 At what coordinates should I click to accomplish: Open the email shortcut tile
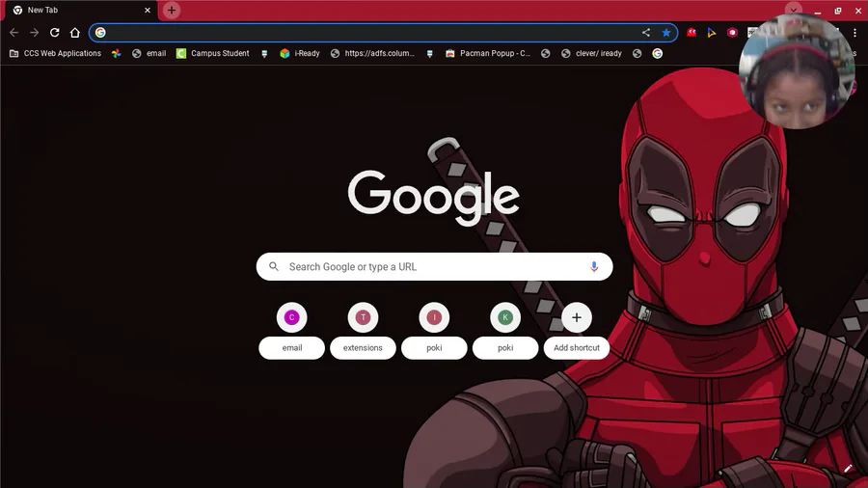[291, 331]
